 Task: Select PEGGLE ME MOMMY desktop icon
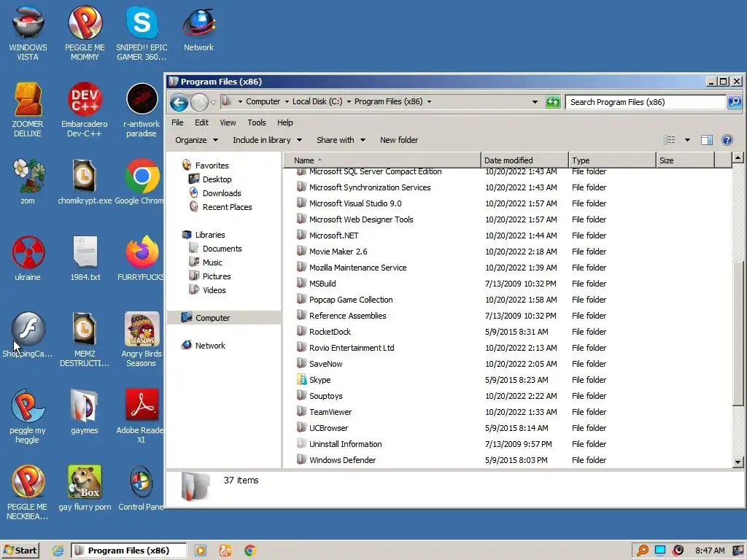pyautogui.click(x=85, y=34)
